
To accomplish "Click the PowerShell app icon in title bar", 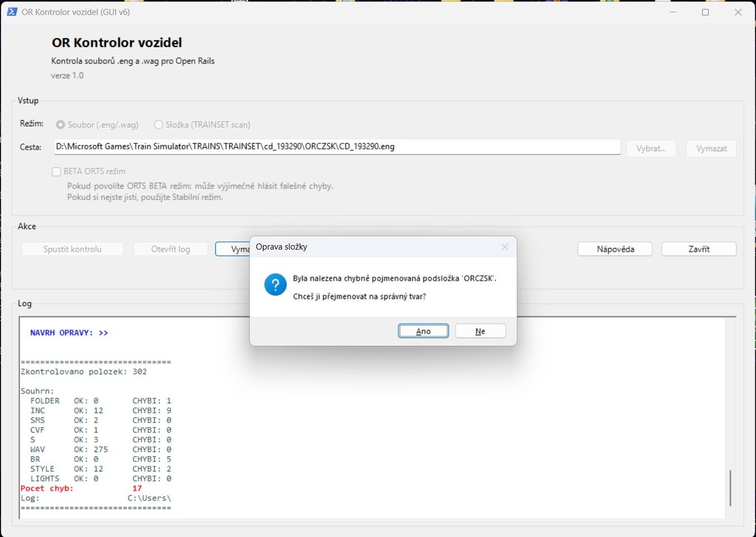I will pyautogui.click(x=12, y=12).
